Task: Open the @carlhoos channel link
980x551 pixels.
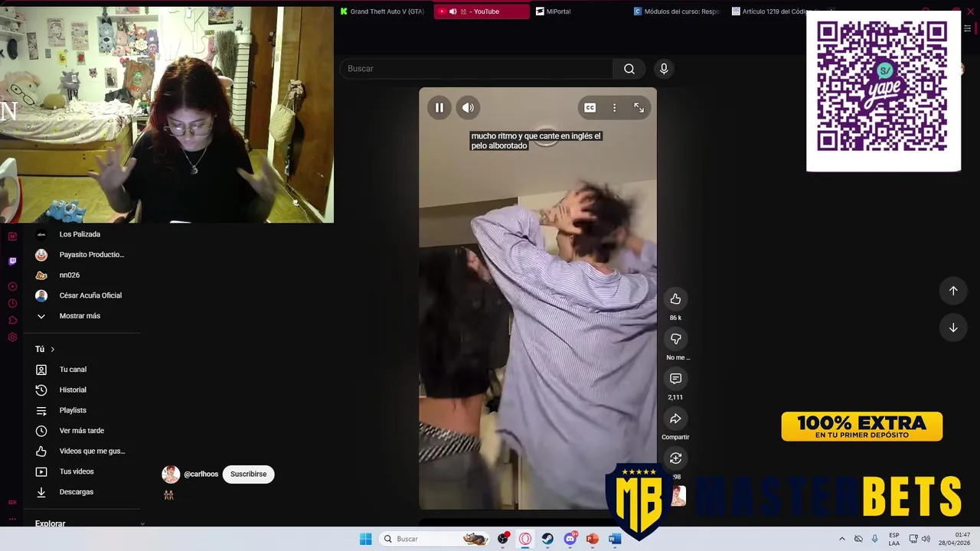Action: click(201, 474)
